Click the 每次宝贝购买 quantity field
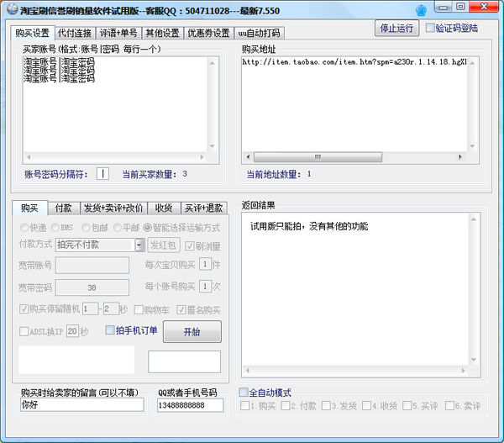Screen dimensions: 504x443 205,265
